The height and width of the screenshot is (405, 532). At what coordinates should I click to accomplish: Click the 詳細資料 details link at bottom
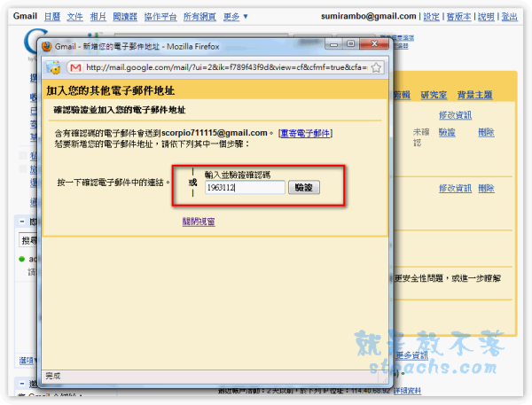tap(407, 391)
